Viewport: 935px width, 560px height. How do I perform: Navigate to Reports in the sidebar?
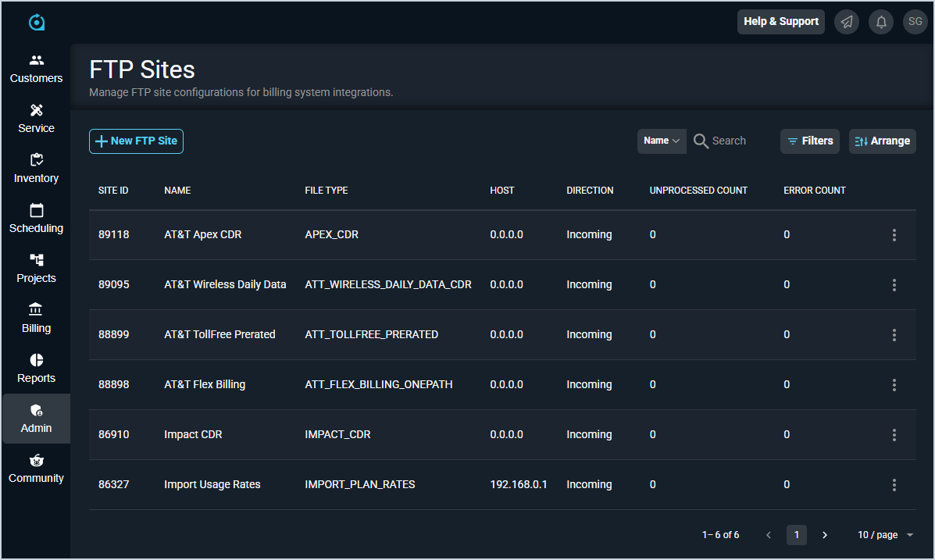pyautogui.click(x=36, y=369)
